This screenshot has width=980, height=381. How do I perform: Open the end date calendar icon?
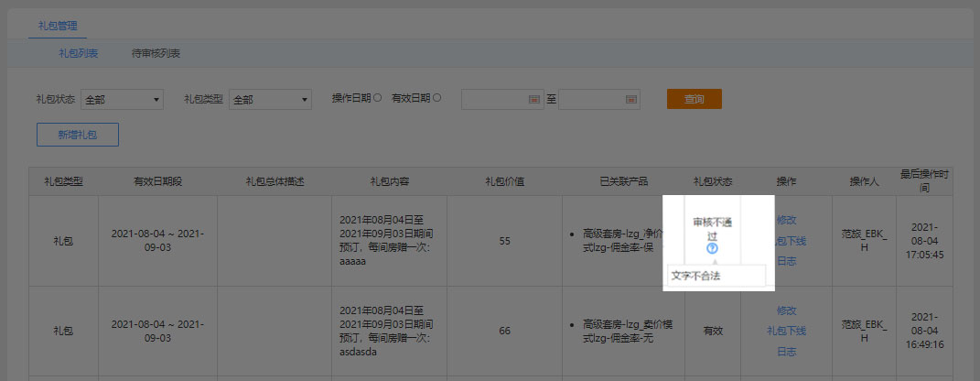click(x=630, y=100)
